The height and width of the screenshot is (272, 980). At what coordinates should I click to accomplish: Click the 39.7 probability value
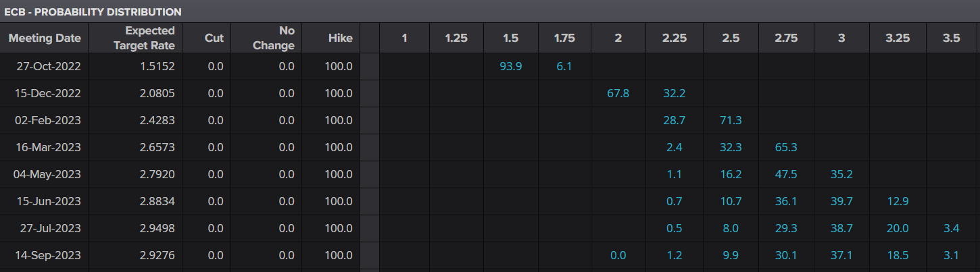841,201
